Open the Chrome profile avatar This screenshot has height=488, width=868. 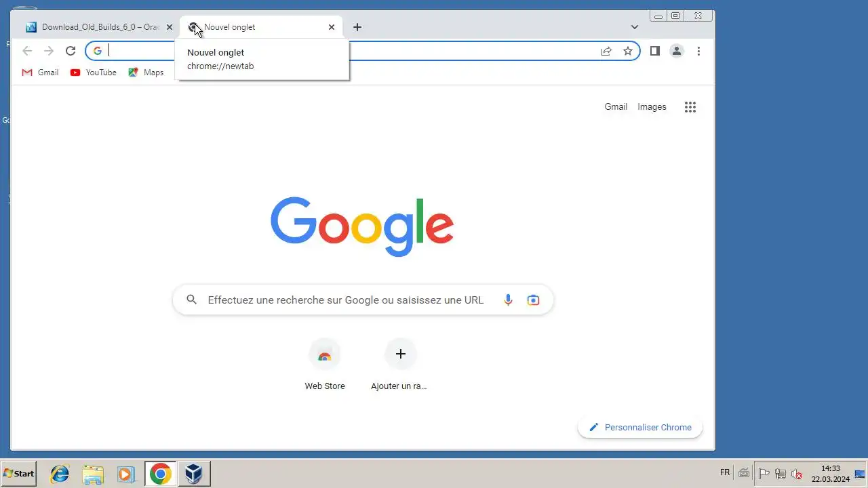tap(677, 51)
